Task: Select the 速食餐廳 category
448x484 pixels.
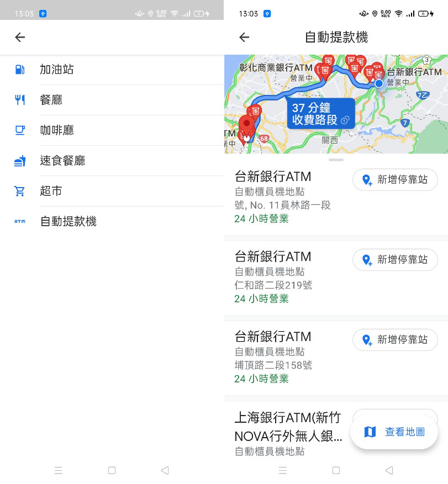Action: click(x=112, y=161)
